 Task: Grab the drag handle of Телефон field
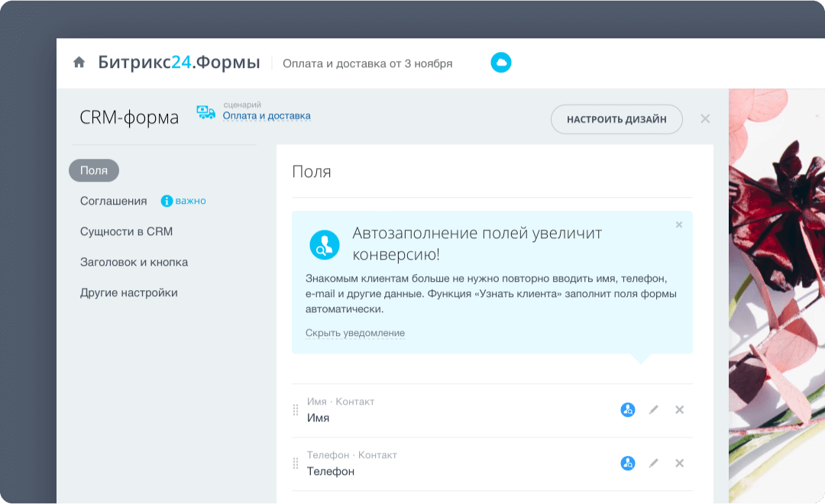tap(296, 464)
